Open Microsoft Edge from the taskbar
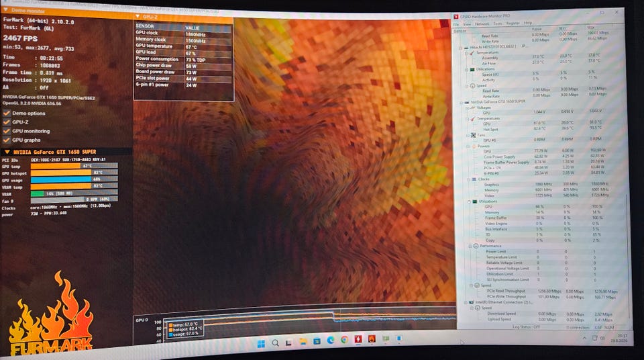 pos(331,341)
